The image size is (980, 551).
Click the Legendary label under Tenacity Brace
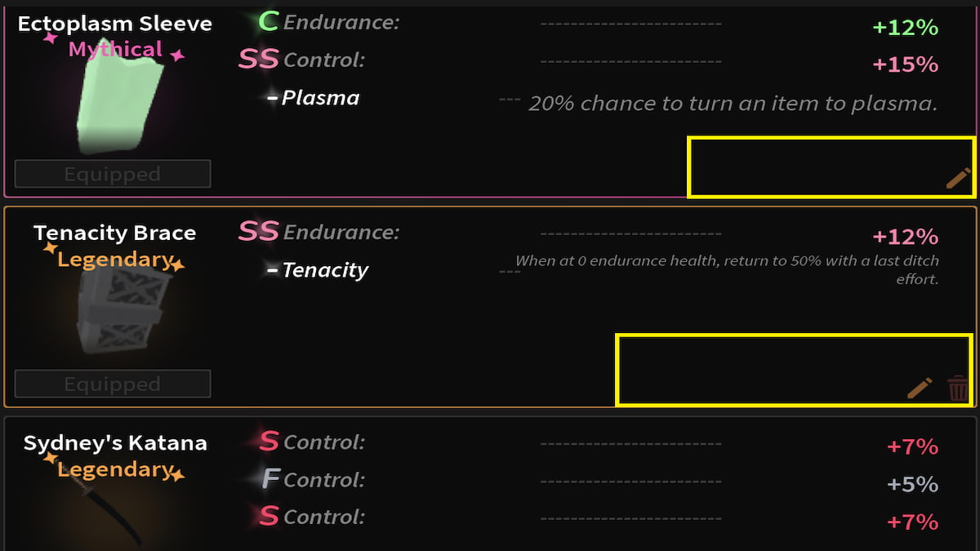pos(114,260)
